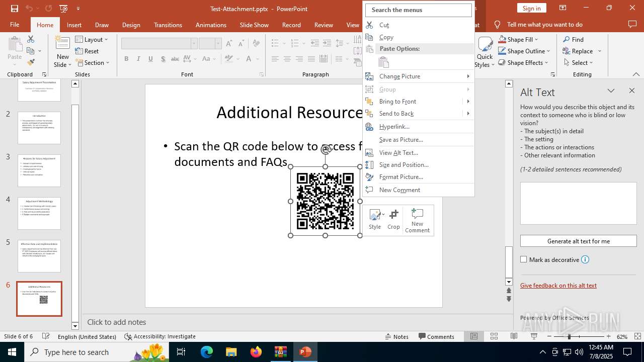Click the zoom slider handle

[x=569, y=336]
